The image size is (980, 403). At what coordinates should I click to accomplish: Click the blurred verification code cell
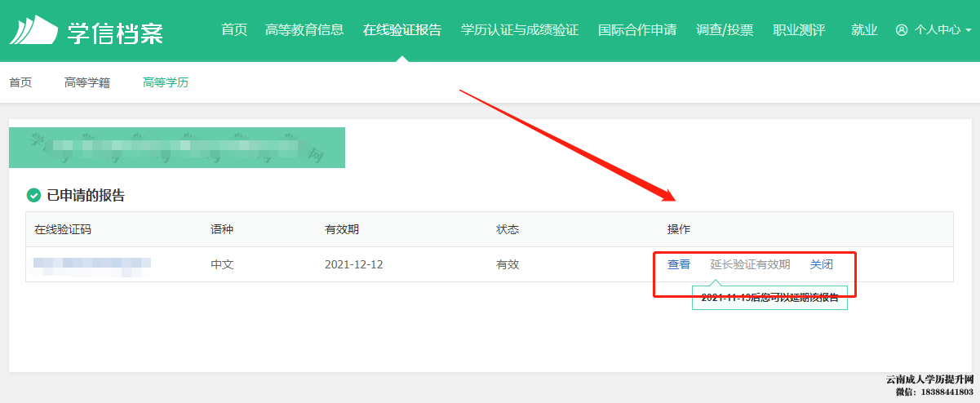coord(92,265)
